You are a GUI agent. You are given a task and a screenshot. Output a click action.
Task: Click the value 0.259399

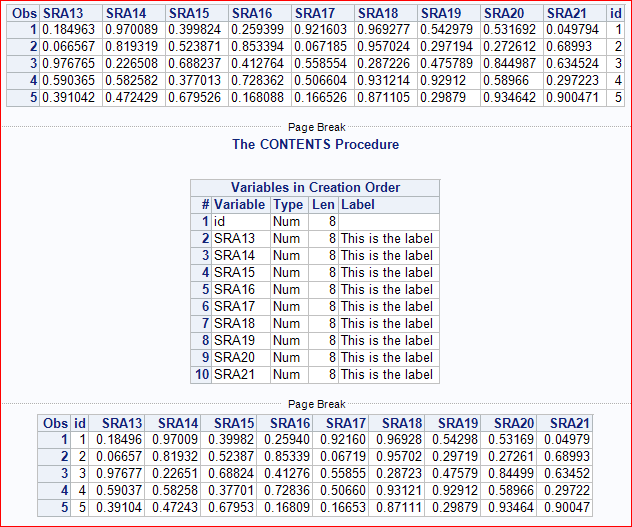pyautogui.click(x=258, y=30)
